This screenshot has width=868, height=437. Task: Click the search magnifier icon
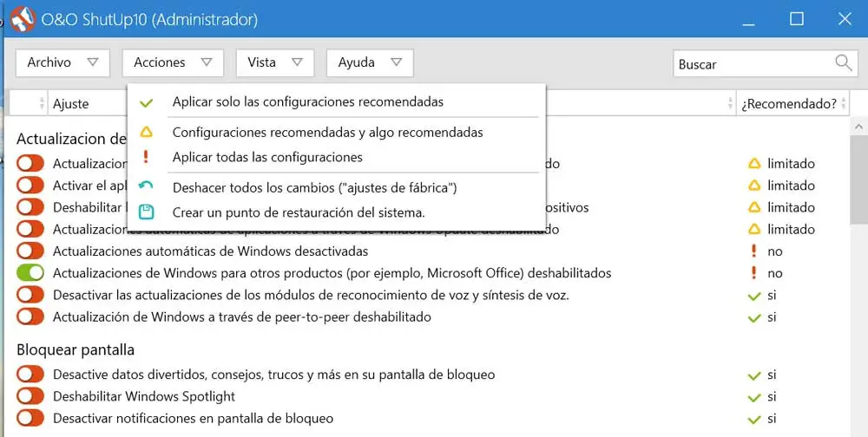(843, 62)
